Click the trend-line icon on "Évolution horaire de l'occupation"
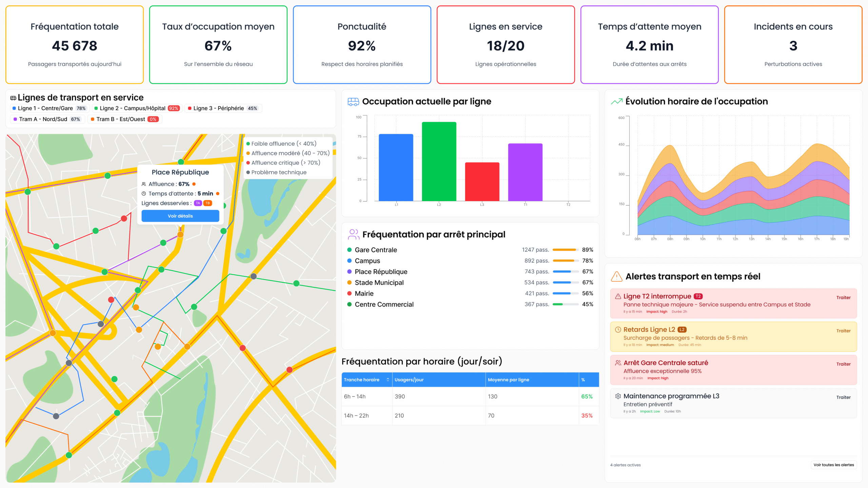The image size is (868, 488). click(616, 101)
